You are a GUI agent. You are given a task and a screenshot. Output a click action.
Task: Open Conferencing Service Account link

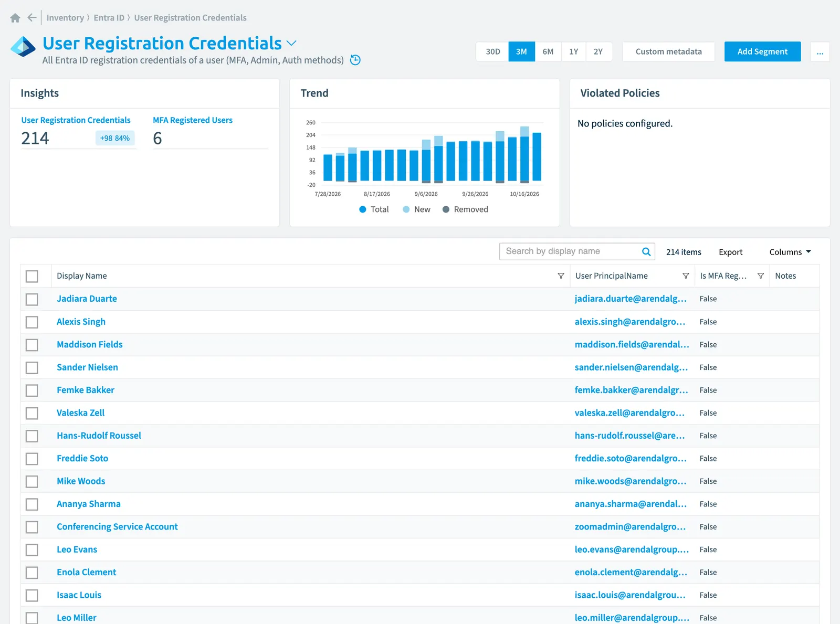(x=117, y=526)
